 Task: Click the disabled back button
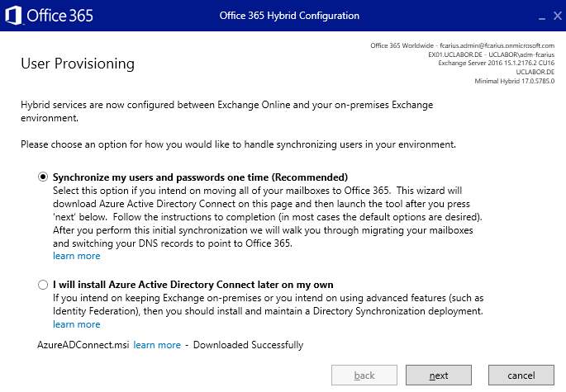(364, 375)
